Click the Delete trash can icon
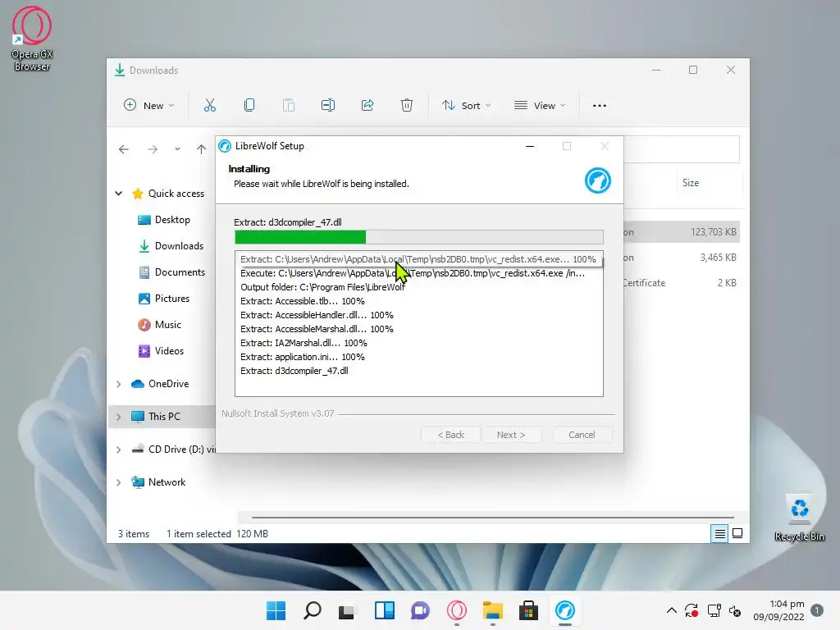The width and height of the screenshot is (840, 630). (407, 105)
